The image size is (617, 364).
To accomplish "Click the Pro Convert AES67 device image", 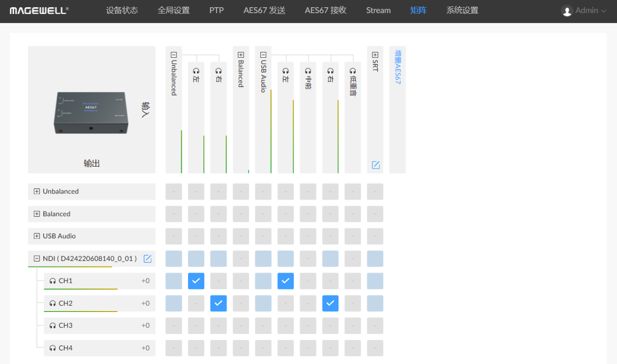I will 91,113.
